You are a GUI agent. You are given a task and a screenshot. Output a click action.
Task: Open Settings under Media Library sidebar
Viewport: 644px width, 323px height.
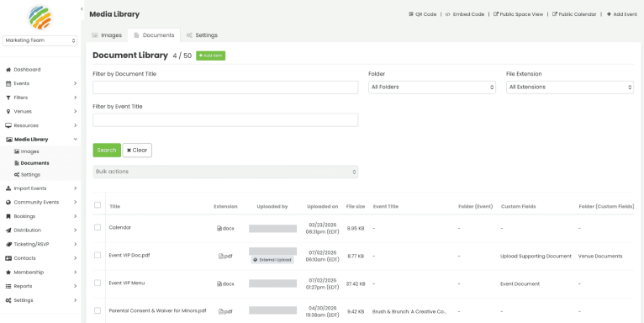pos(27,175)
